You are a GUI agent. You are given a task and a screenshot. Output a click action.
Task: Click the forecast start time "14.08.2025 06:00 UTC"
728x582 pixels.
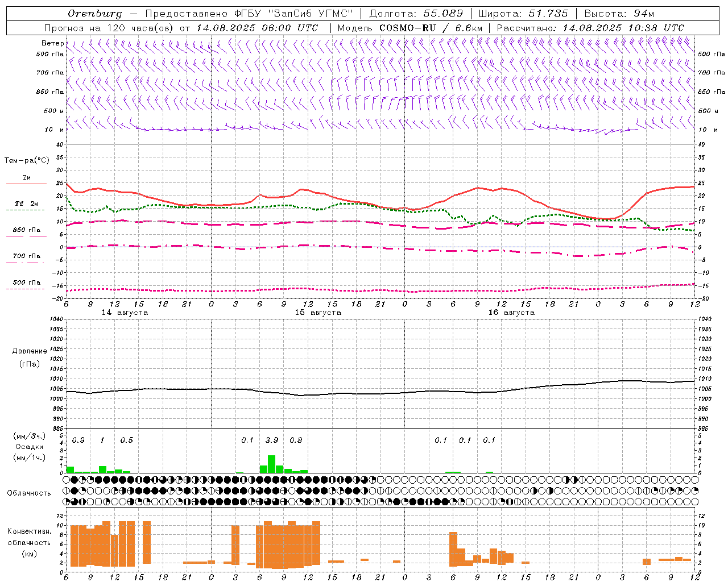pyautogui.click(x=257, y=28)
